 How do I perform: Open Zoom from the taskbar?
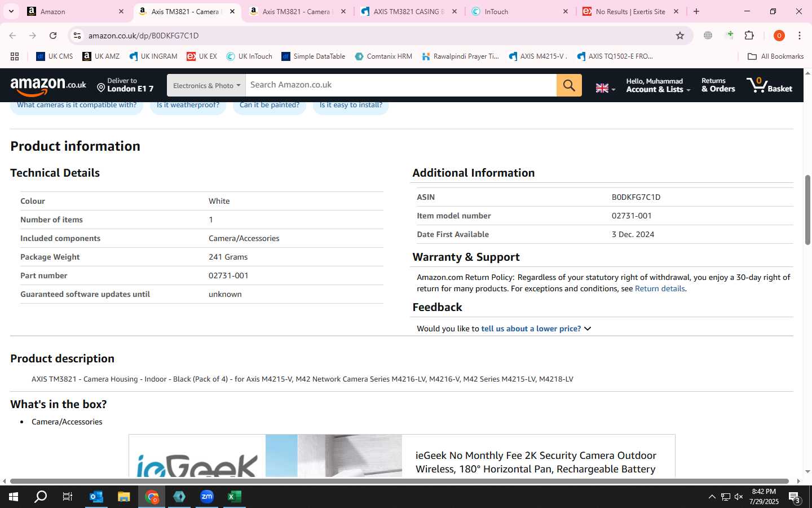pyautogui.click(x=207, y=497)
